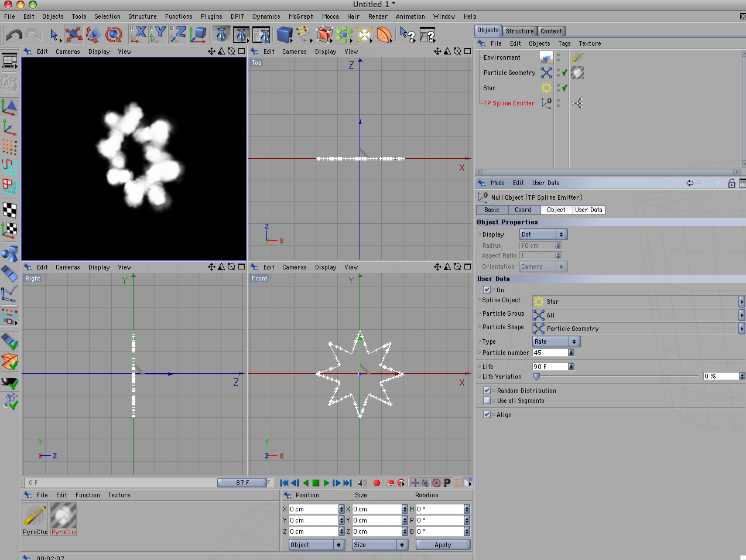Toggle the Random Distribution checkbox

[487, 390]
